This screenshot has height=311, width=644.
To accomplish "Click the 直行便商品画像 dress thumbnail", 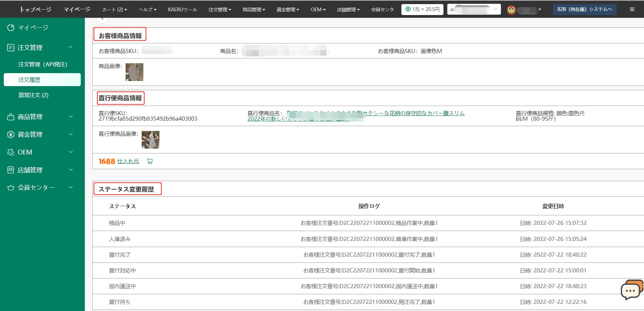I will point(151,140).
